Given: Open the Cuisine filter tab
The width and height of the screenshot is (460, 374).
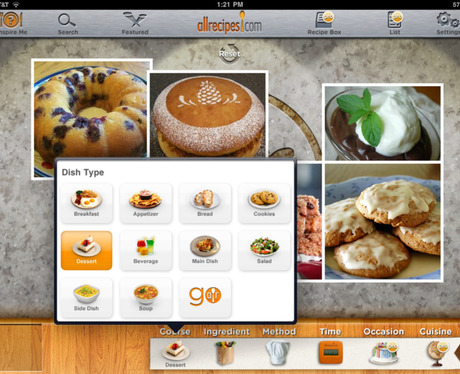Looking at the screenshot, I should coord(436,332).
